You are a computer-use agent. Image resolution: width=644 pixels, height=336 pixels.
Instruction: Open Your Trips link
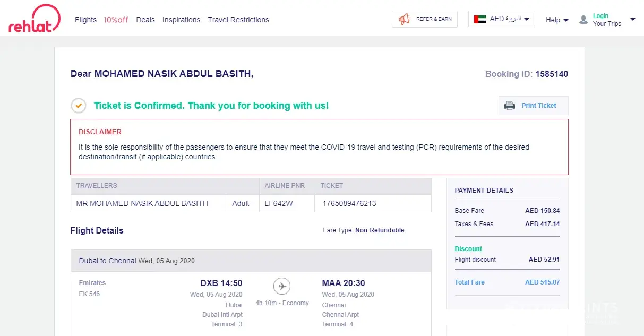[607, 24]
